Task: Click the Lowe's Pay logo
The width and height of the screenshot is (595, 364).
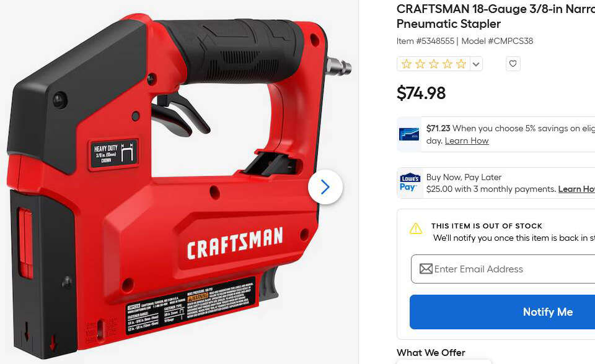Action: point(410,183)
